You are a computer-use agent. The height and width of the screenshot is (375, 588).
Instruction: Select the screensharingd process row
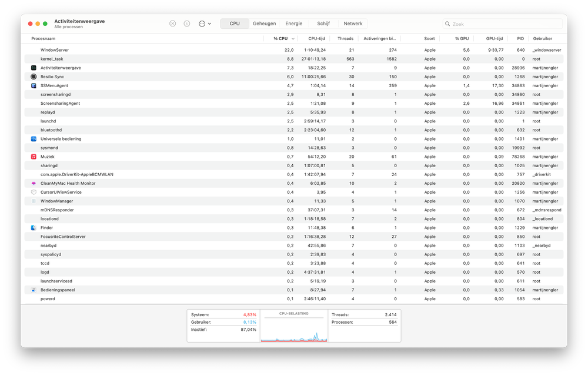click(x=293, y=95)
